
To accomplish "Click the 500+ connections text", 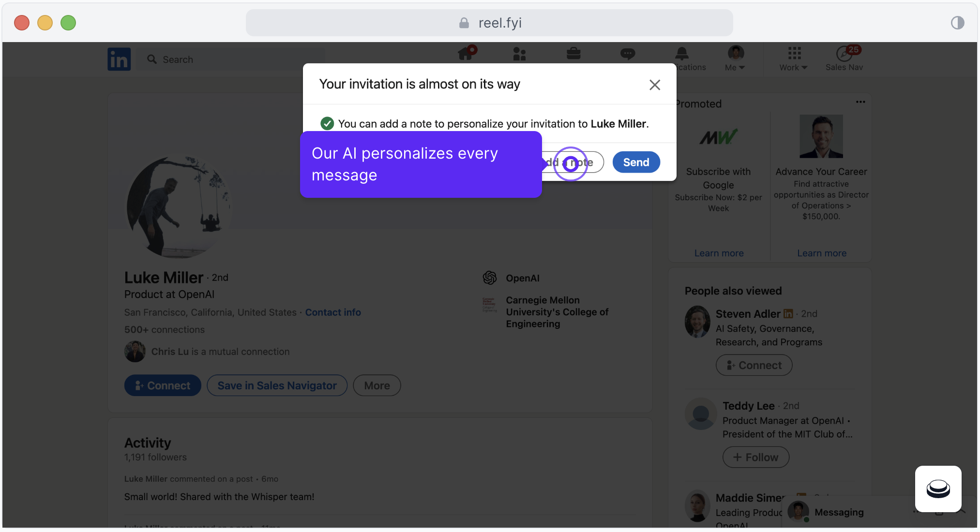I will click(x=165, y=329).
